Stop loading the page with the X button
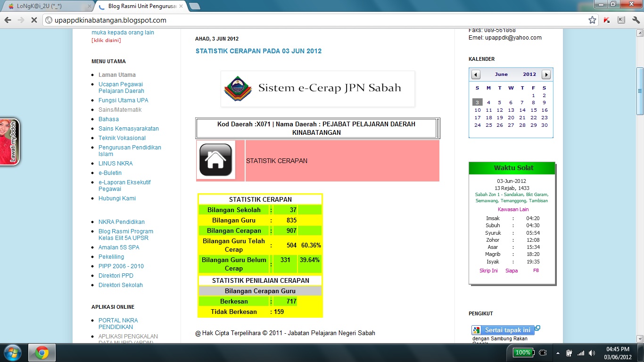Viewport: 644px width, 362px height. click(x=34, y=20)
